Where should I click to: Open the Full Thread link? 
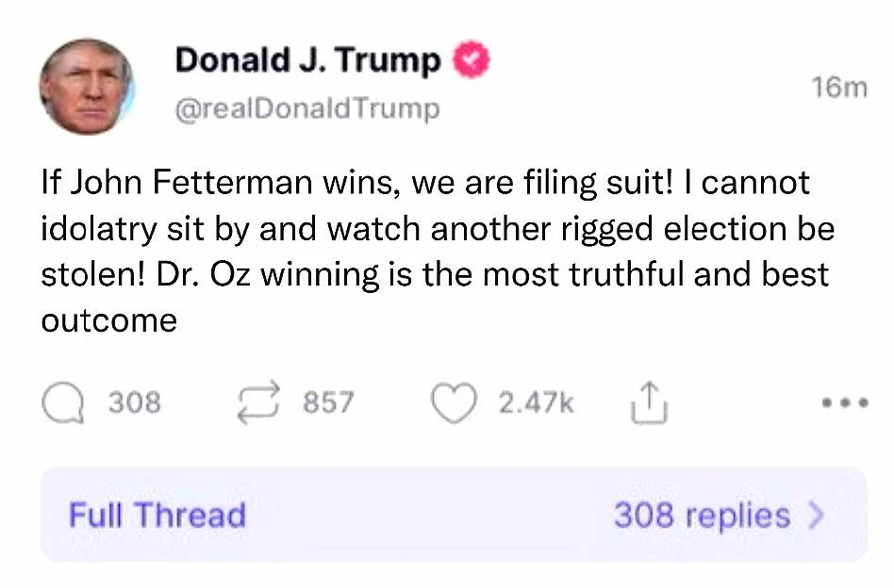157,515
